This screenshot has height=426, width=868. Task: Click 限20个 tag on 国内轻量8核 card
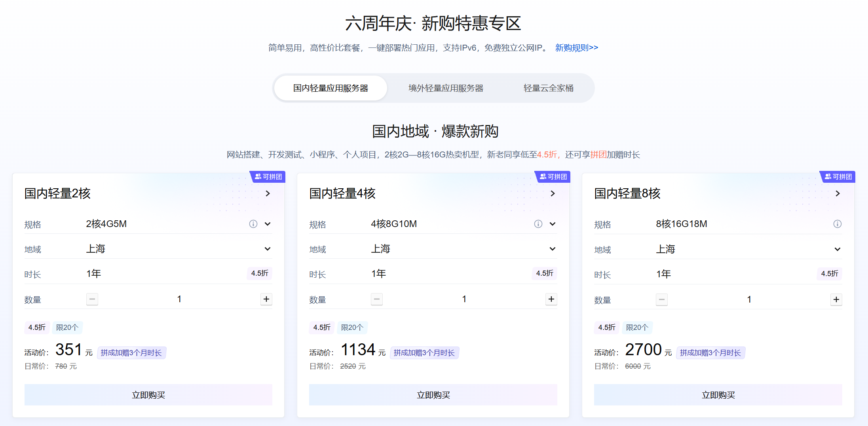pos(637,328)
